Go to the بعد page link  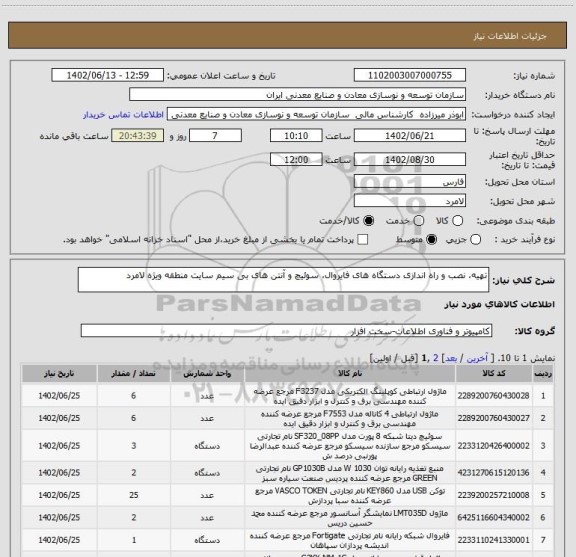(450, 358)
